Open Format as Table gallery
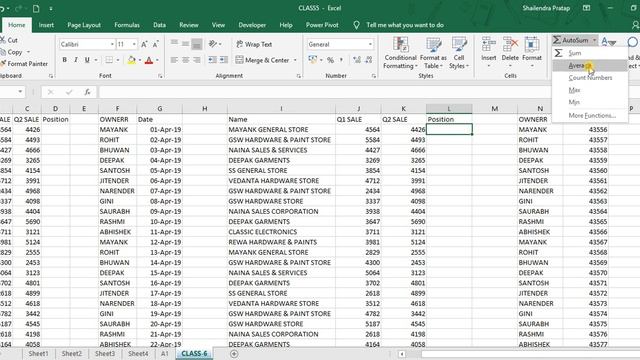The width and height of the screenshot is (640, 360). point(433,53)
